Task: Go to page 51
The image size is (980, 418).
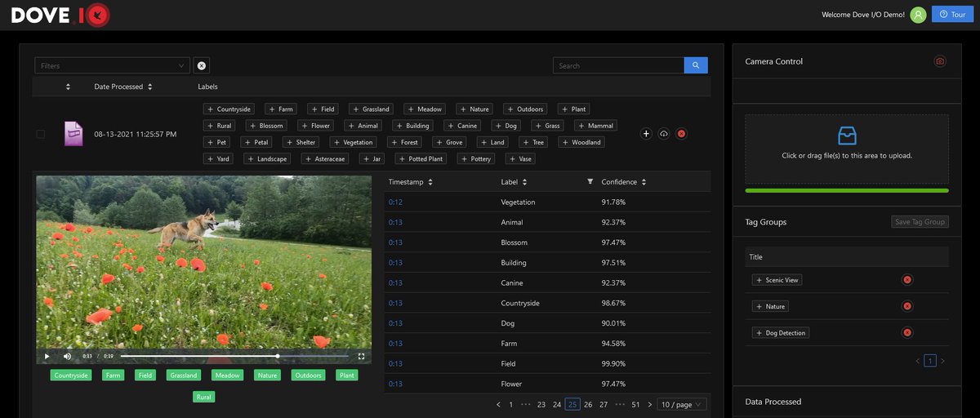Action: [635, 404]
